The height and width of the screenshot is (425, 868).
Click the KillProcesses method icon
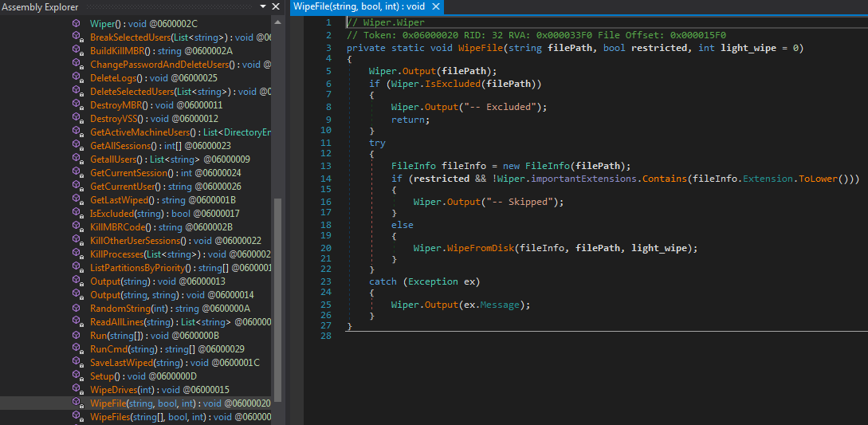tap(77, 254)
